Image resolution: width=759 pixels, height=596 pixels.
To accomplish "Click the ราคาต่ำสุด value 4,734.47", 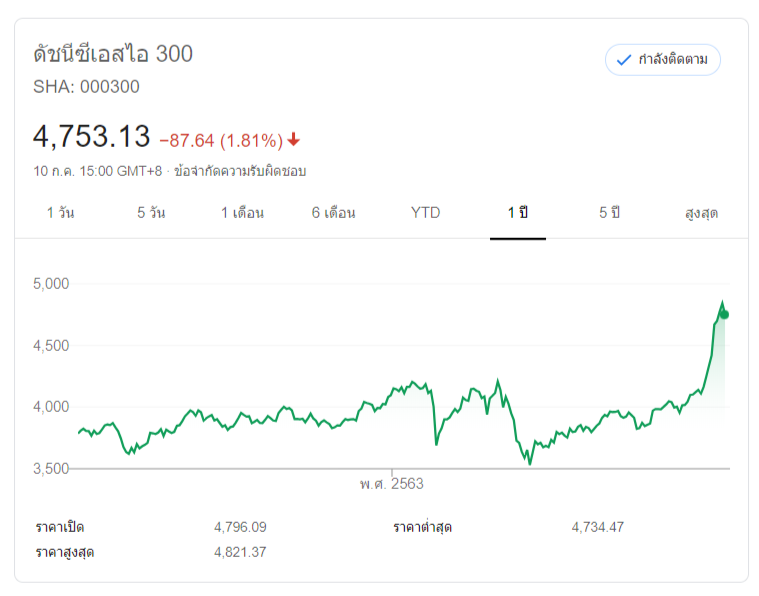I will [x=597, y=527].
